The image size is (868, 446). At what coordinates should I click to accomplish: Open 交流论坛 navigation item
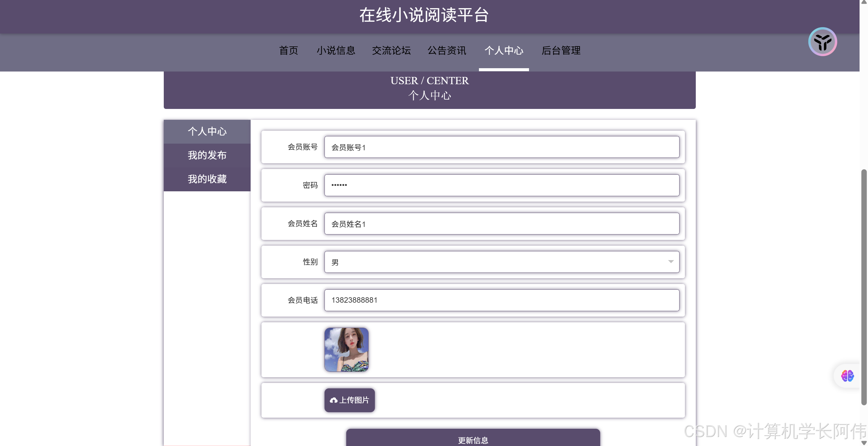[391, 51]
